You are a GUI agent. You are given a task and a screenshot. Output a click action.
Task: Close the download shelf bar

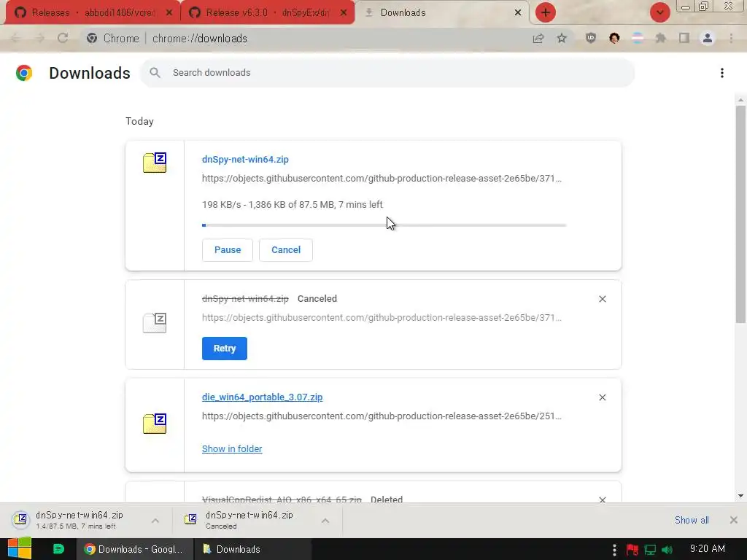734,520
